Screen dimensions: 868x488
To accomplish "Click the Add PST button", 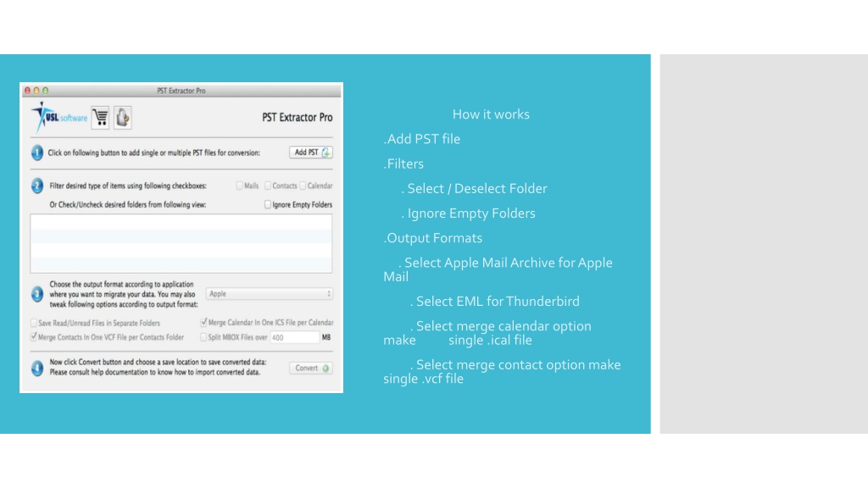I will click(310, 152).
